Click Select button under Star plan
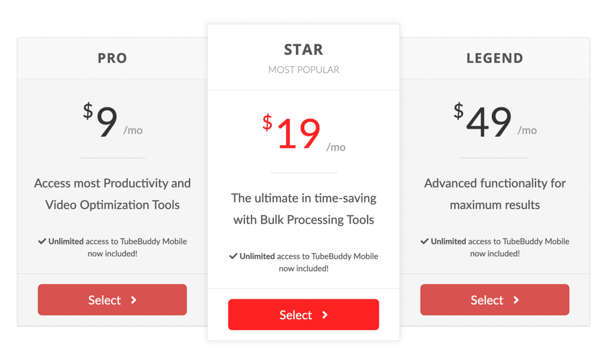The width and height of the screenshot is (612, 364). [304, 314]
